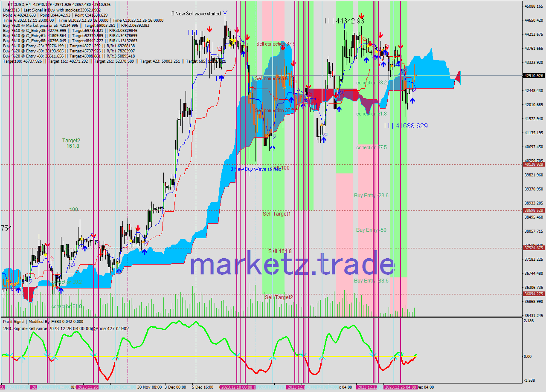Click the 45088.945 price axis value
This screenshot has width=546, height=392.
pos(534,6)
